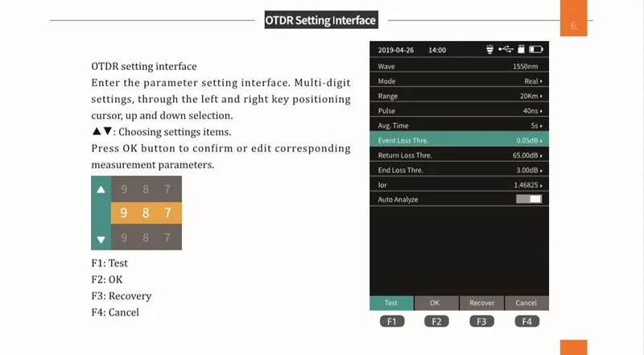
Task: Click the Test soft key
Action: [x=391, y=303]
